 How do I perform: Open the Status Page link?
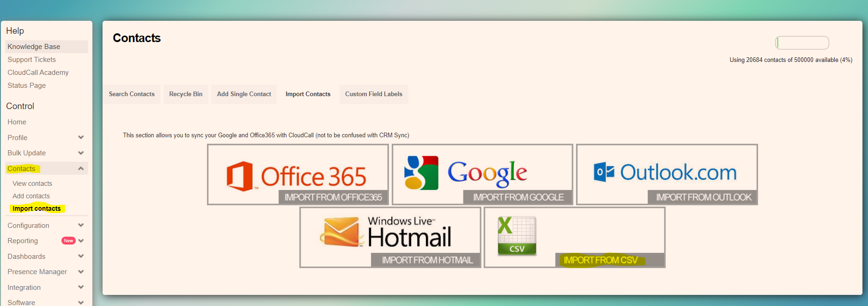pyautogui.click(x=26, y=86)
